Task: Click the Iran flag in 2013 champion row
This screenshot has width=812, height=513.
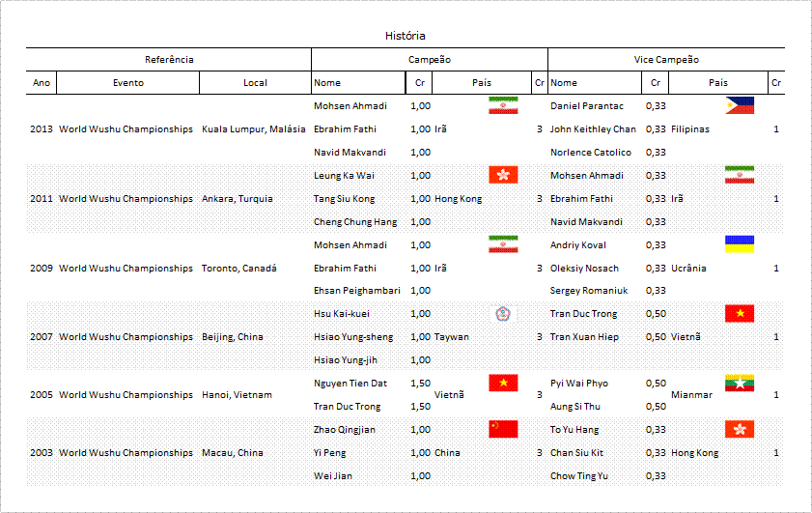Action: point(503,105)
